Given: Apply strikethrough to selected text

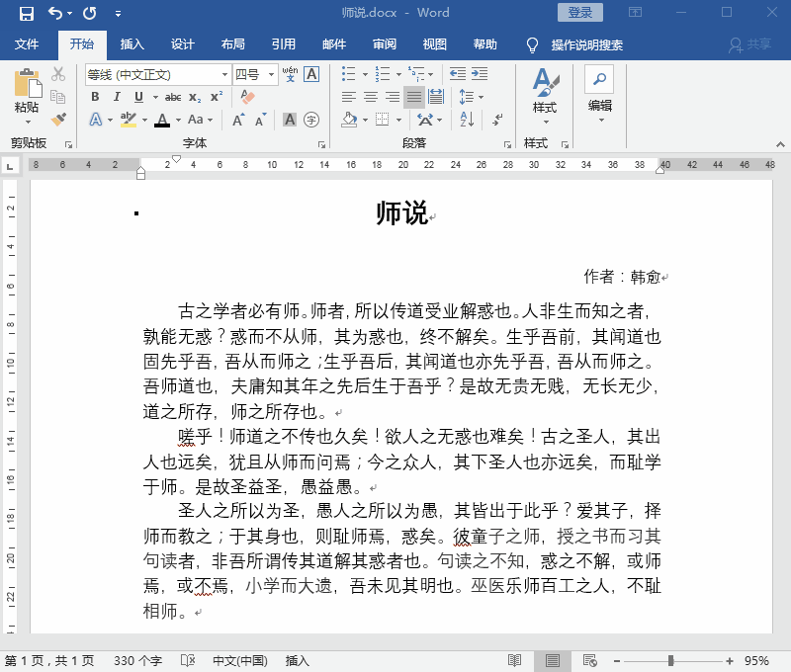Looking at the screenshot, I should click(172, 97).
